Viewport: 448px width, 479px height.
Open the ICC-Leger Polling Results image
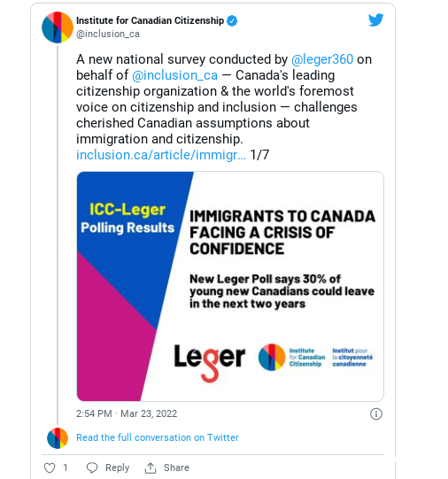(x=230, y=286)
